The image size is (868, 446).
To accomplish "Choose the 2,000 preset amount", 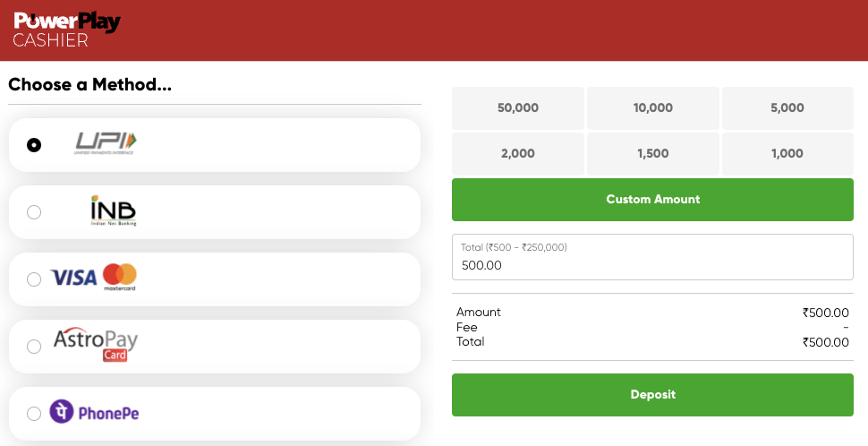I will [518, 153].
